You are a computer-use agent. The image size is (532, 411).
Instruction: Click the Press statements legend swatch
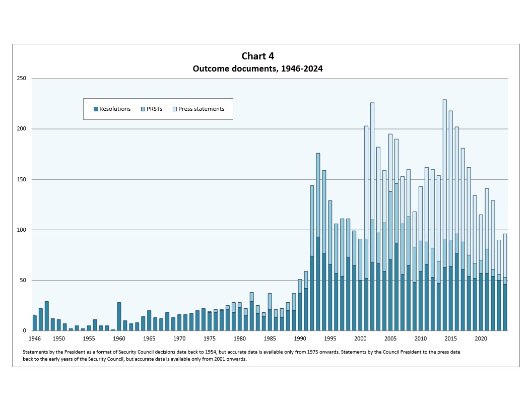click(175, 109)
